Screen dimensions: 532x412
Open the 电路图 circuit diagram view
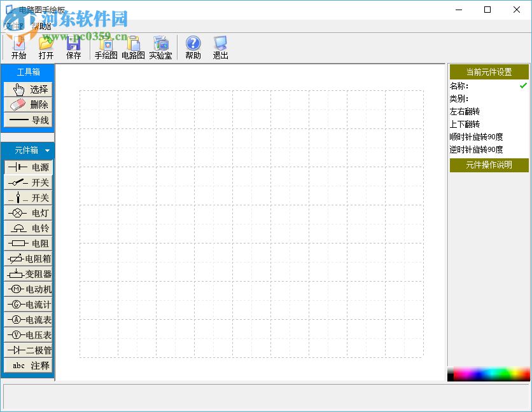[133, 48]
